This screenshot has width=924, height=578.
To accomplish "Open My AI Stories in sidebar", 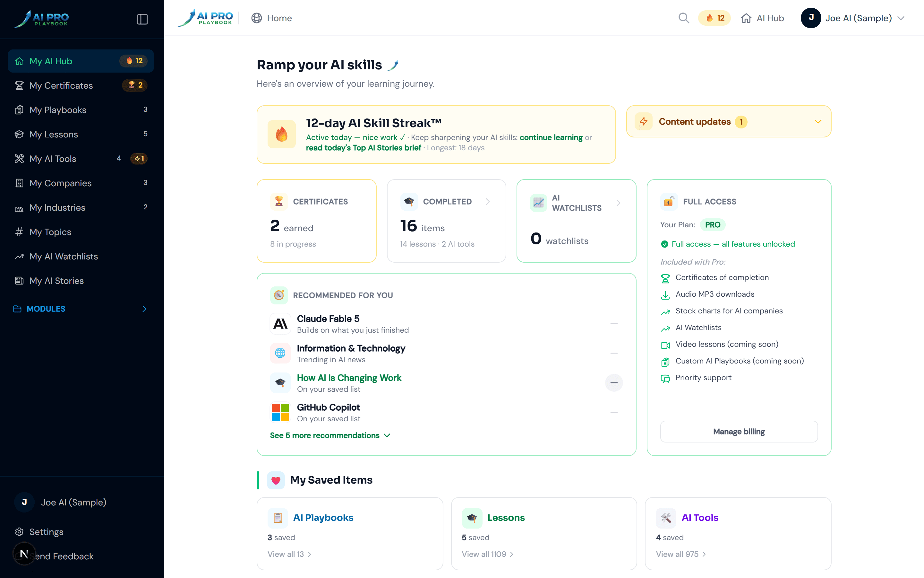I will point(81,281).
